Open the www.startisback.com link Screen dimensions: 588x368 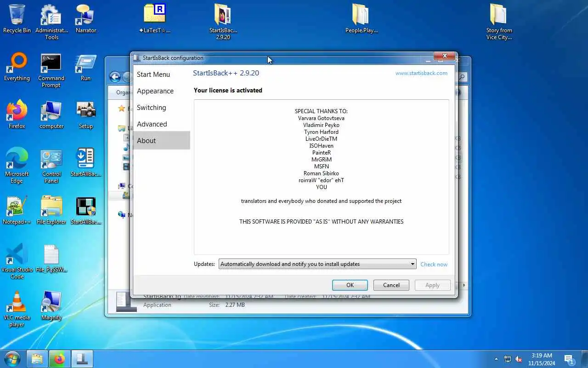click(421, 73)
